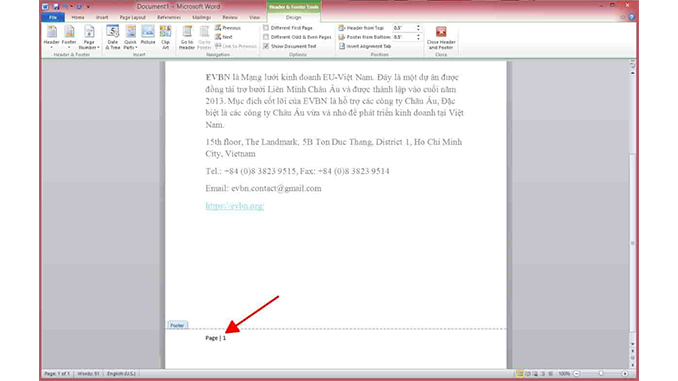Screen dimensions: 678x381
Task: Open the Page Layout tab
Action: [x=132, y=17]
